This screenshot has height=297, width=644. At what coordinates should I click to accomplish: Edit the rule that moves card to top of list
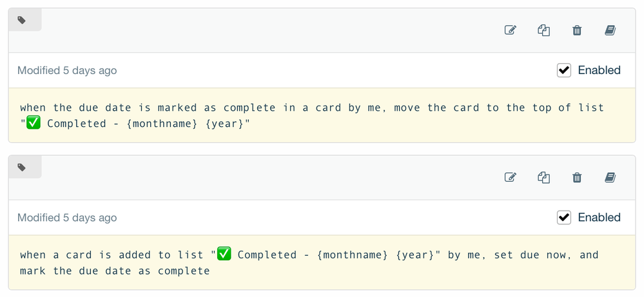510,30
